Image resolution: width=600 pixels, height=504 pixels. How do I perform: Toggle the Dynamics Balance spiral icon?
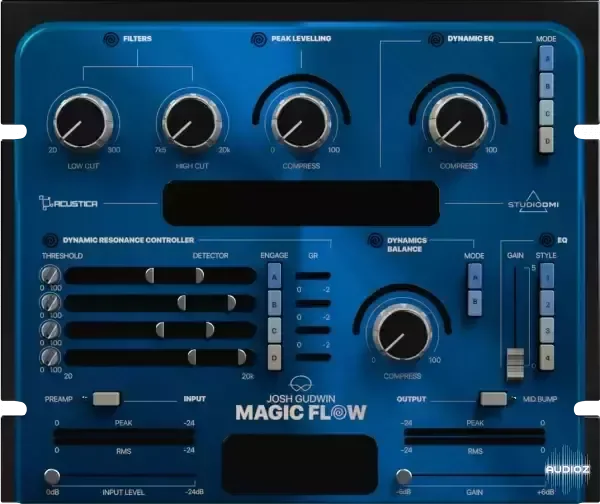tap(375, 241)
